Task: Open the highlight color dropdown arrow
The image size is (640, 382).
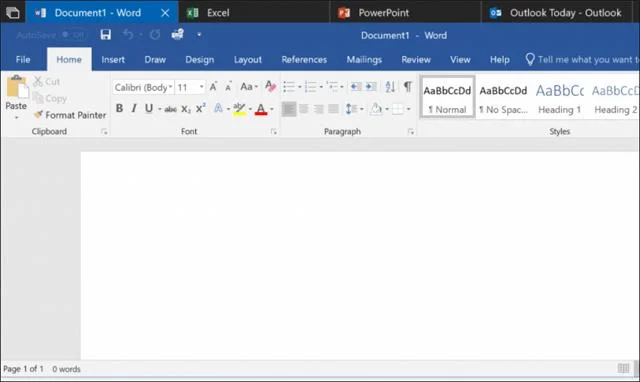Action: [250, 109]
